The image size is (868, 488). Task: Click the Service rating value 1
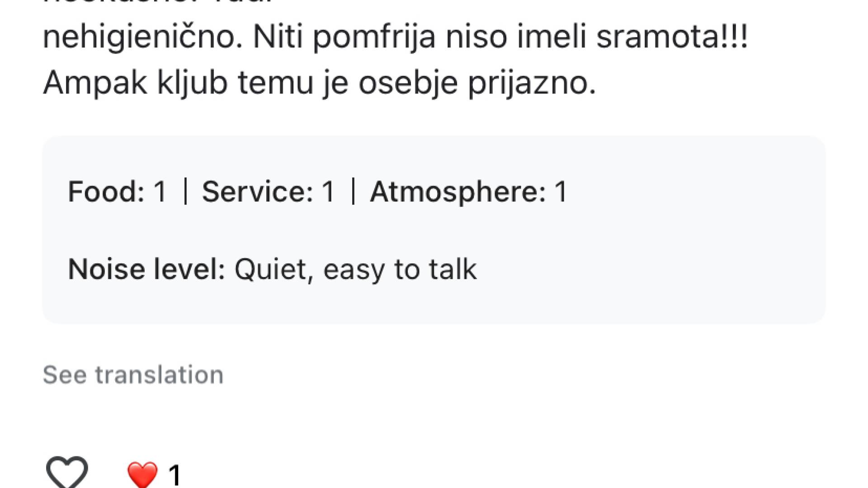tap(328, 191)
